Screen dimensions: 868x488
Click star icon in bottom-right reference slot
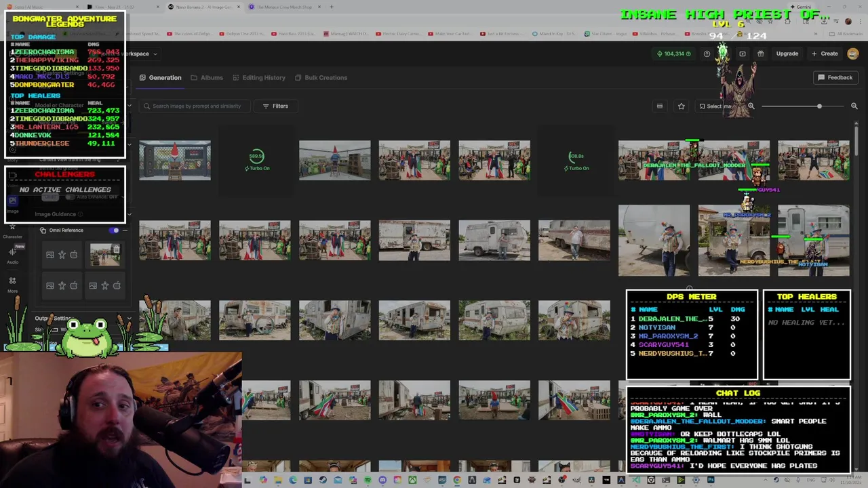(104, 286)
